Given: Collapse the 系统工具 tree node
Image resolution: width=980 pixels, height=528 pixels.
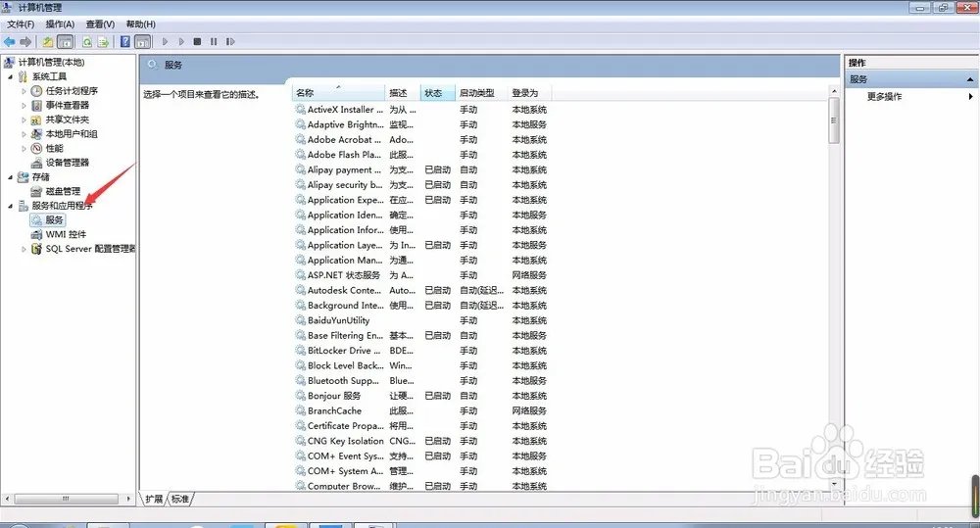Looking at the screenshot, I should (11, 76).
